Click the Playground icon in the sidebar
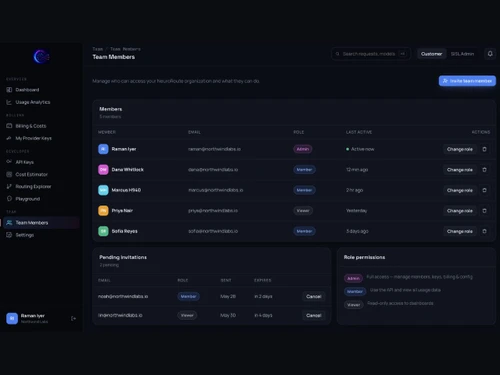This screenshot has height=375, width=500. (9, 199)
